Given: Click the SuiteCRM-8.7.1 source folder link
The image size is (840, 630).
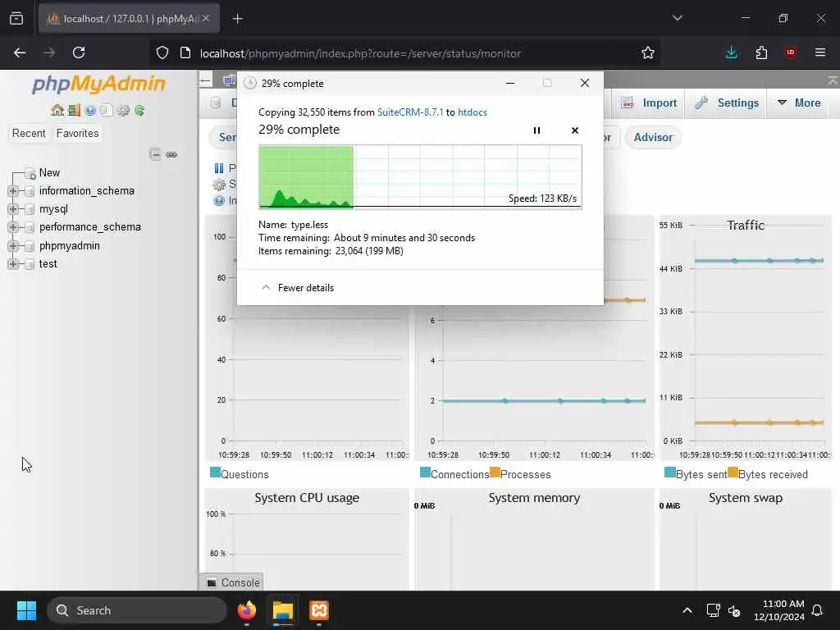Looking at the screenshot, I should point(410,112).
